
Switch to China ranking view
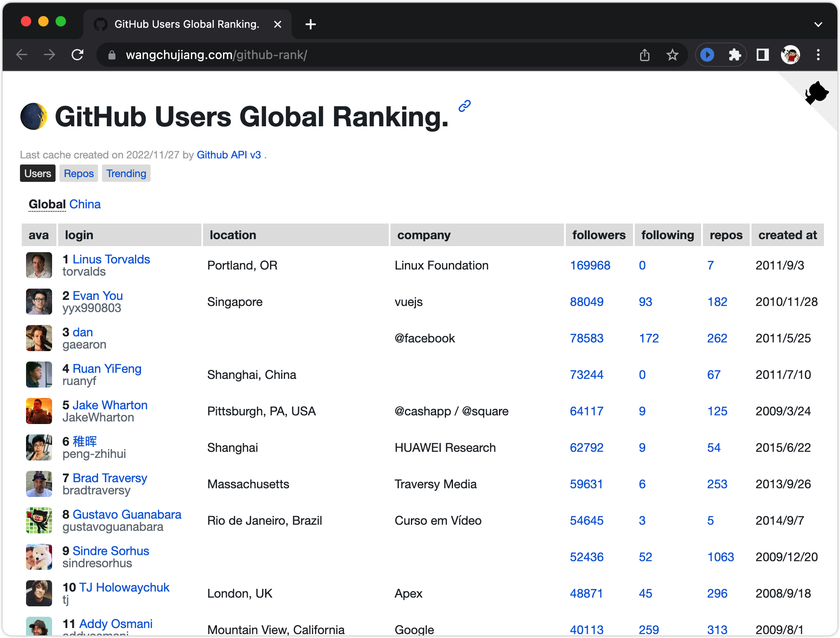86,204
